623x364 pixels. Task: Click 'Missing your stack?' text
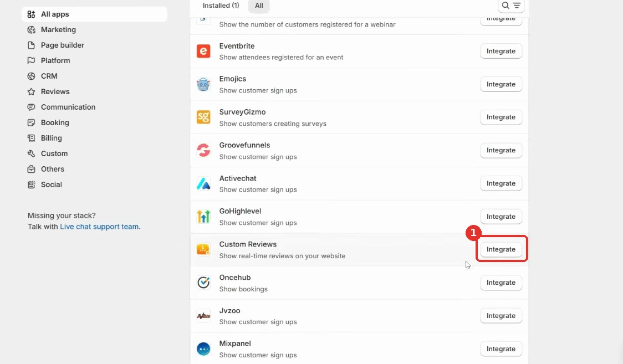(x=62, y=216)
